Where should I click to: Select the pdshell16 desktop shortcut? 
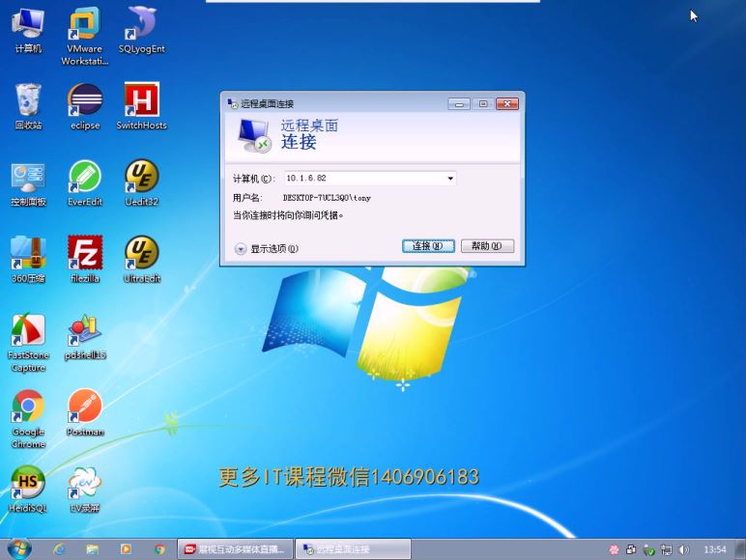tap(85, 337)
